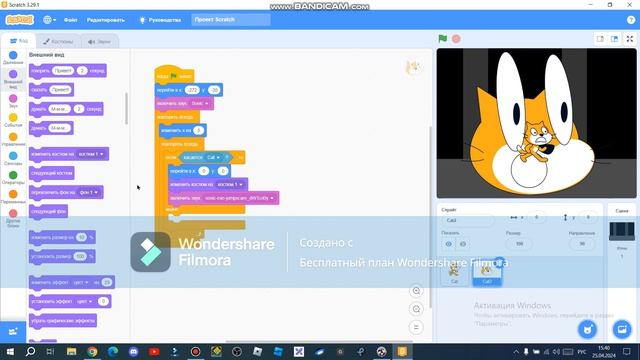Viewport: 640px width, 360px height.
Task: Select the Другие блоки category
Action: tap(13, 218)
